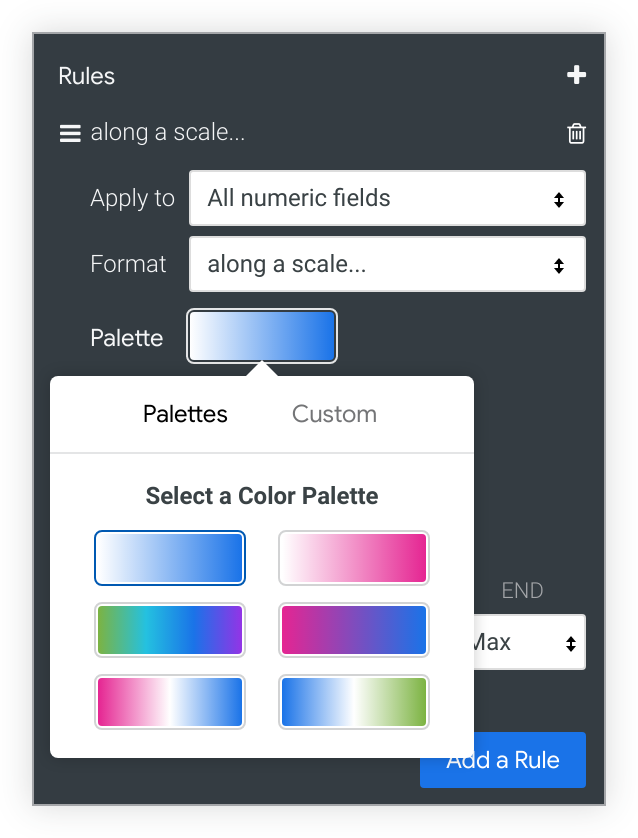This screenshot has height=838, width=638.
Task: Expand the Format dropdown
Action: (x=387, y=264)
